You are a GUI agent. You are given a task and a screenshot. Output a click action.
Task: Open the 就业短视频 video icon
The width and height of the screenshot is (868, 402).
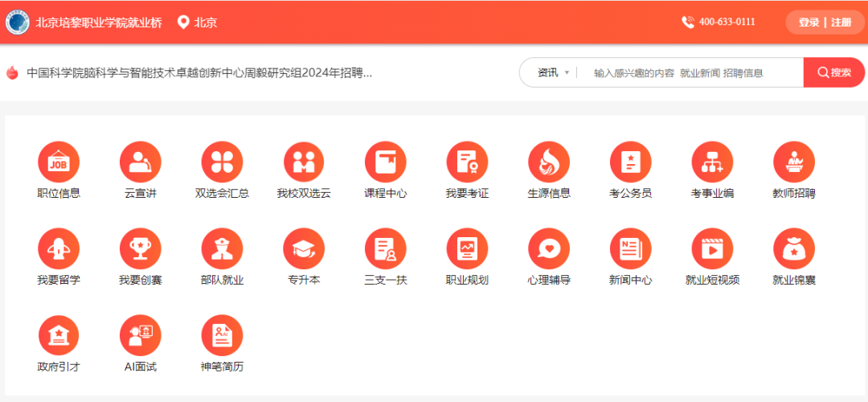[712, 248]
